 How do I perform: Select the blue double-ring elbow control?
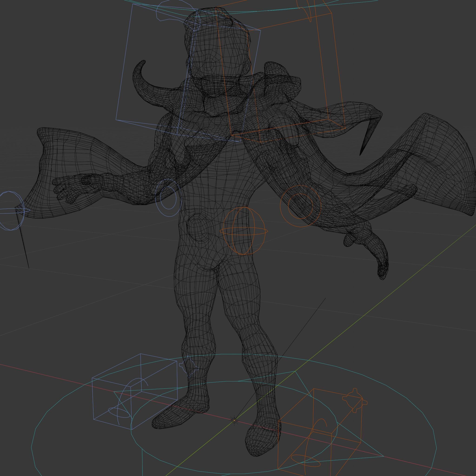[168, 198]
